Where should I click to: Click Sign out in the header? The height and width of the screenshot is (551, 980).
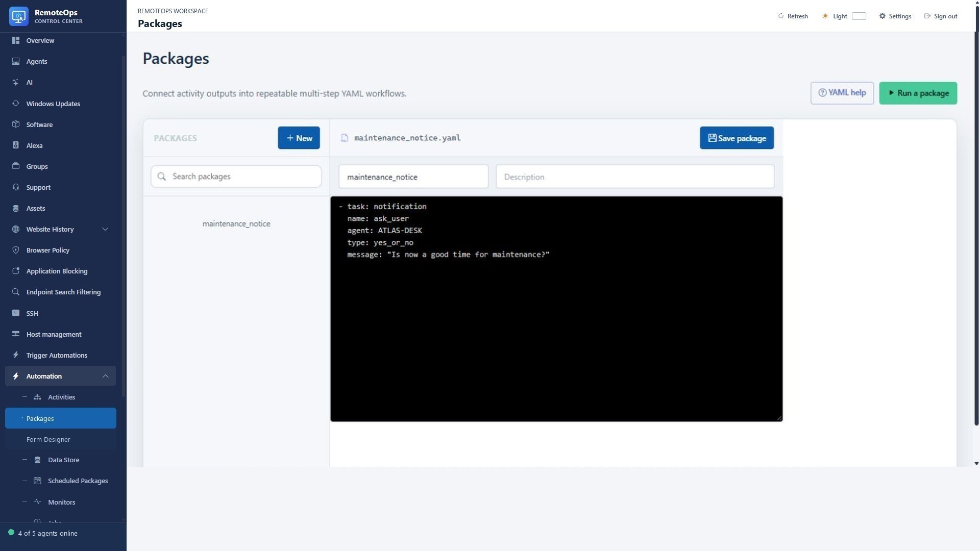940,16
